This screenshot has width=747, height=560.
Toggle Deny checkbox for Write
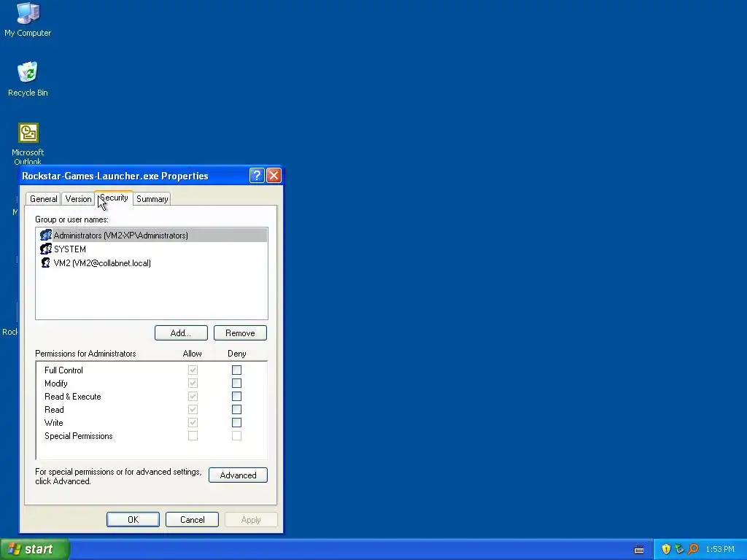point(236,422)
